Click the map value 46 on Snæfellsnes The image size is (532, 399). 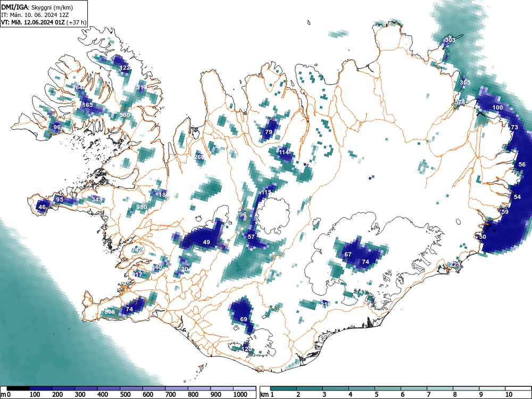(x=42, y=207)
